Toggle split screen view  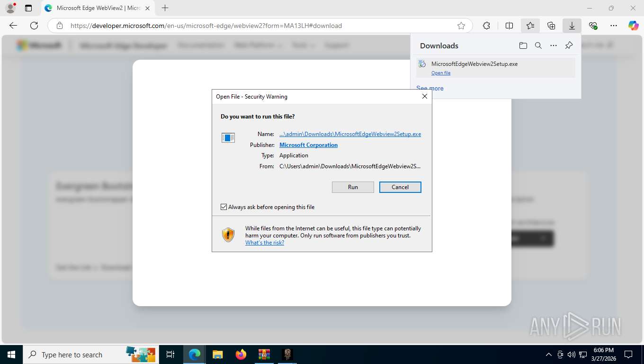pos(510,26)
